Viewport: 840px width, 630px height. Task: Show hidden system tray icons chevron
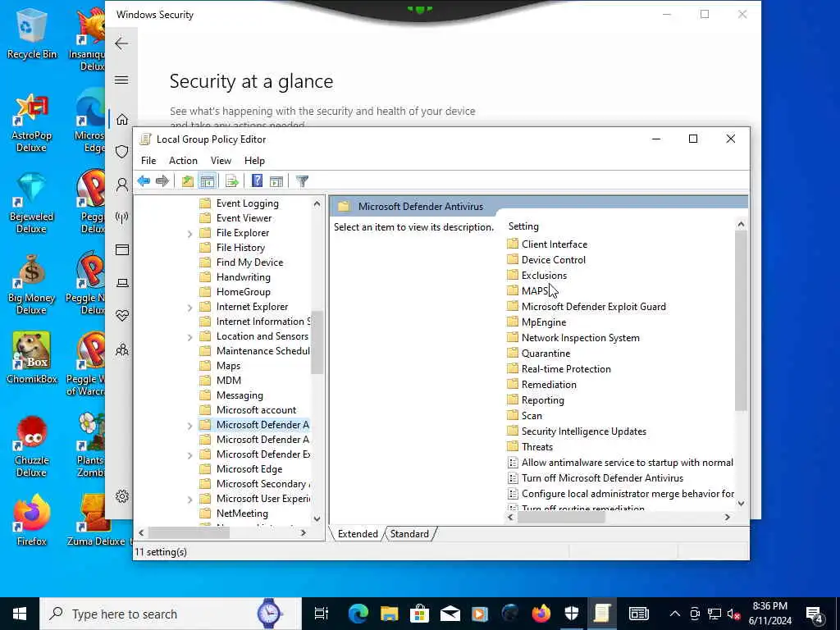tap(675, 614)
